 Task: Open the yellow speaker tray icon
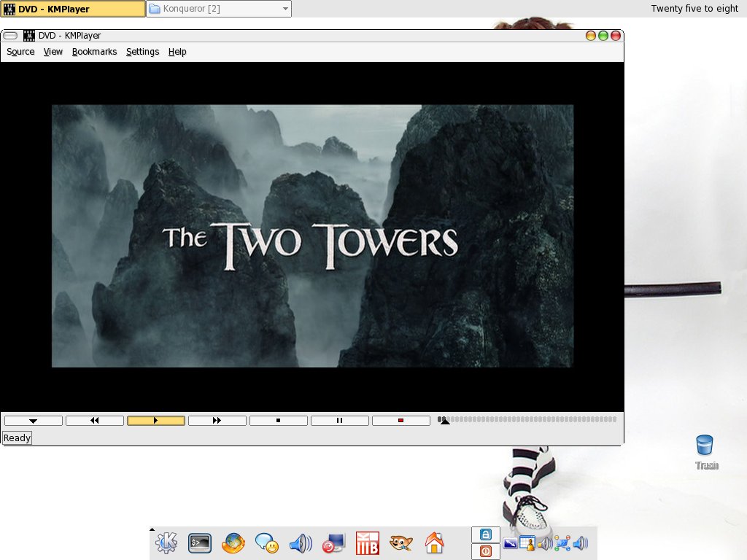(x=545, y=543)
